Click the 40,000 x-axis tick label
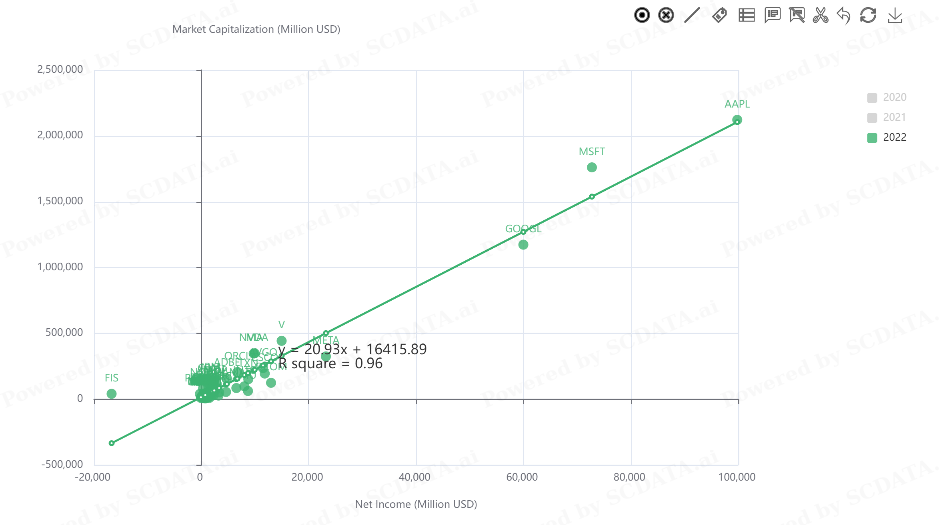Viewport: 939px width, 525px height. click(x=414, y=477)
